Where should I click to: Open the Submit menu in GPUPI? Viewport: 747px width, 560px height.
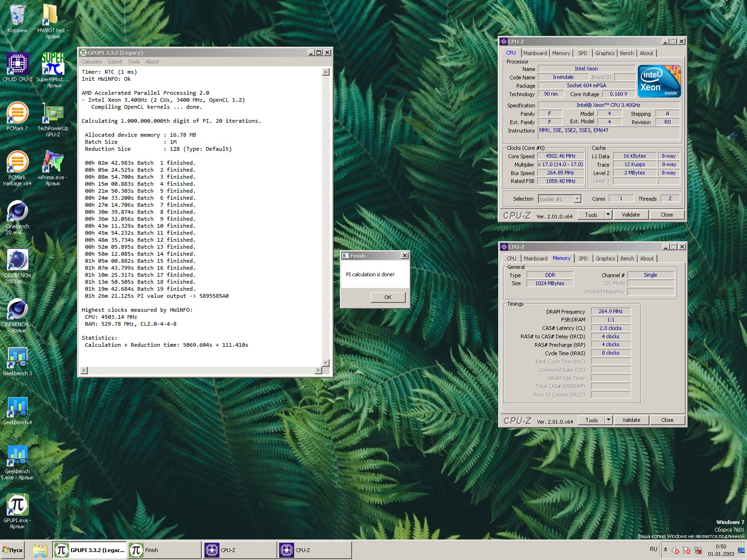pos(115,62)
